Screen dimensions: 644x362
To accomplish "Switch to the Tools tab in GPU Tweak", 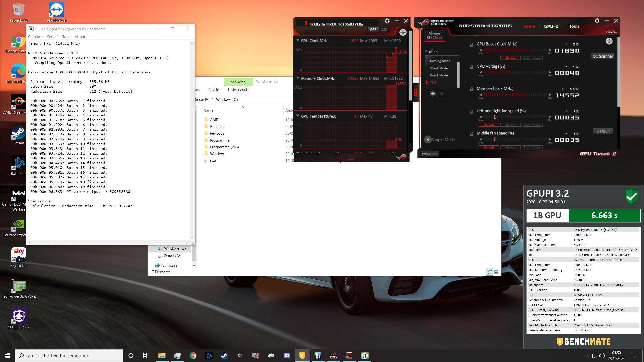I will coord(574,26).
